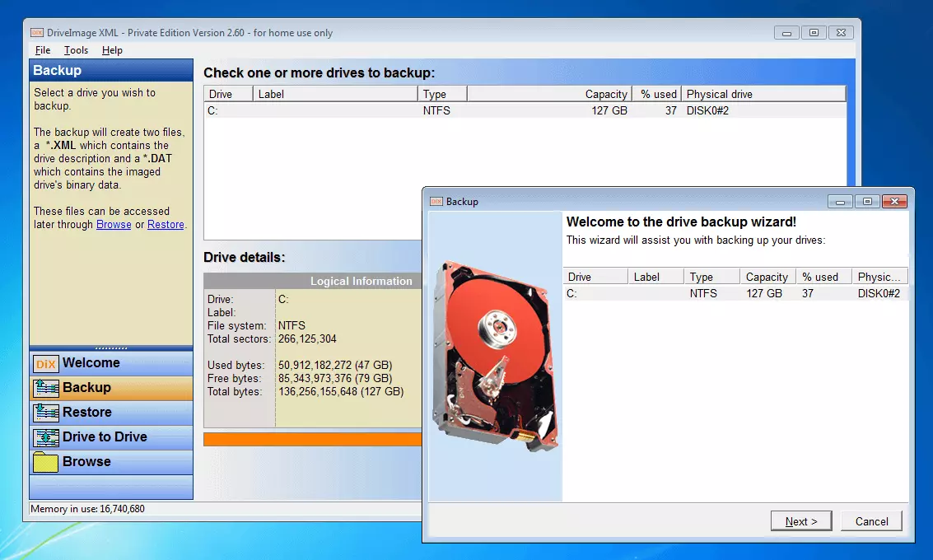The width and height of the screenshot is (933, 560).
Task: Follow the Browse link in help text
Action: (x=114, y=224)
